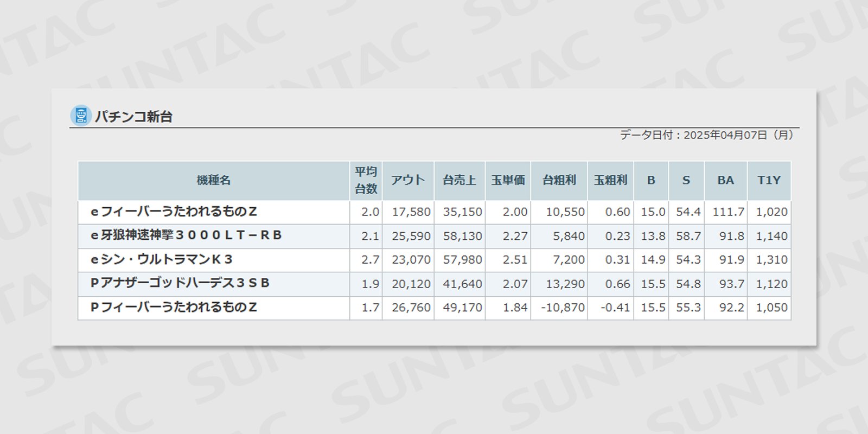The height and width of the screenshot is (434, 868).
Task: Click row PフィーバーうたわれるものZ
Action: point(435,308)
